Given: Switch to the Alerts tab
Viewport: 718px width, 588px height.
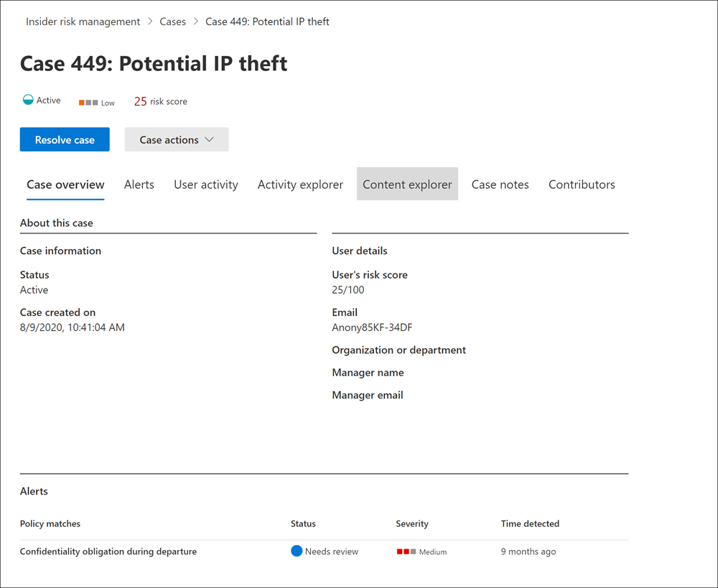Looking at the screenshot, I should pos(139,185).
